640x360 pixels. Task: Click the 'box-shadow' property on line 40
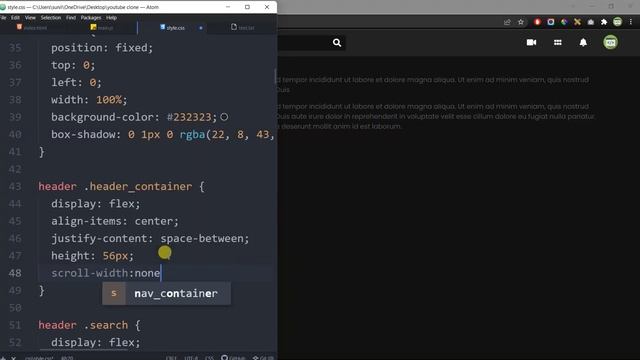tap(83, 134)
